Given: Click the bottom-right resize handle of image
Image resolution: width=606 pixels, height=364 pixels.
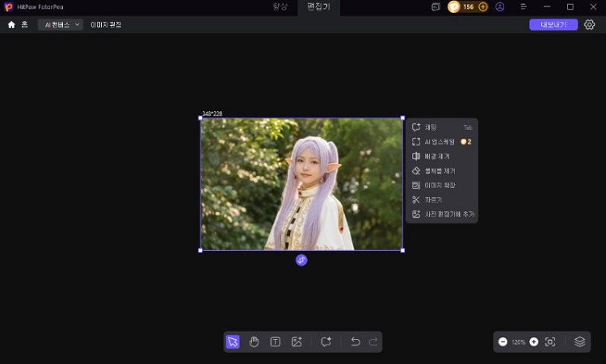Looking at the screenshot, I should (402, 250).
